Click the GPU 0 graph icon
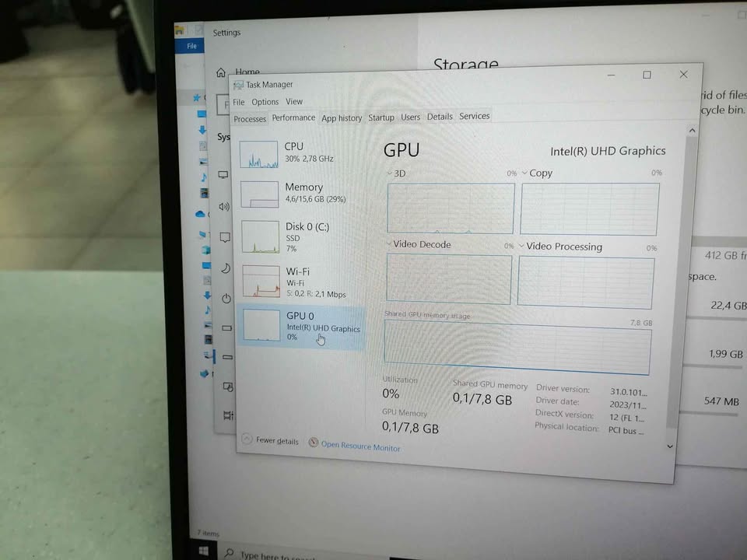747x560 pixels. point(261,325)
